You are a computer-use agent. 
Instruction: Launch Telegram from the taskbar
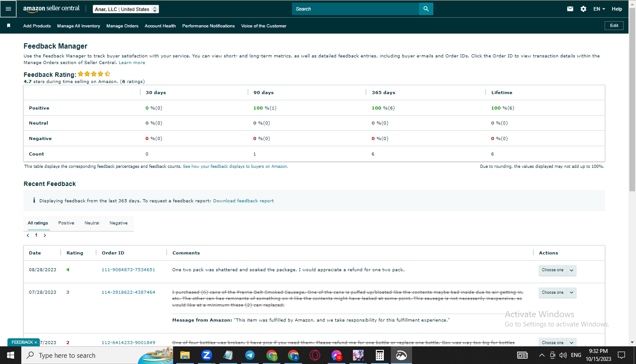[x=250, y=355]
